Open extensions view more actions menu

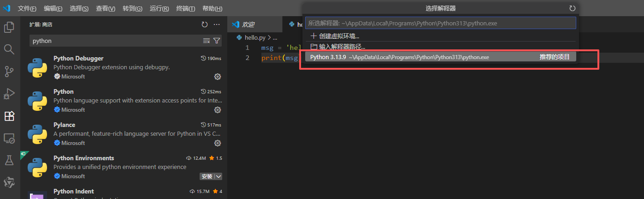coord(217,24)
